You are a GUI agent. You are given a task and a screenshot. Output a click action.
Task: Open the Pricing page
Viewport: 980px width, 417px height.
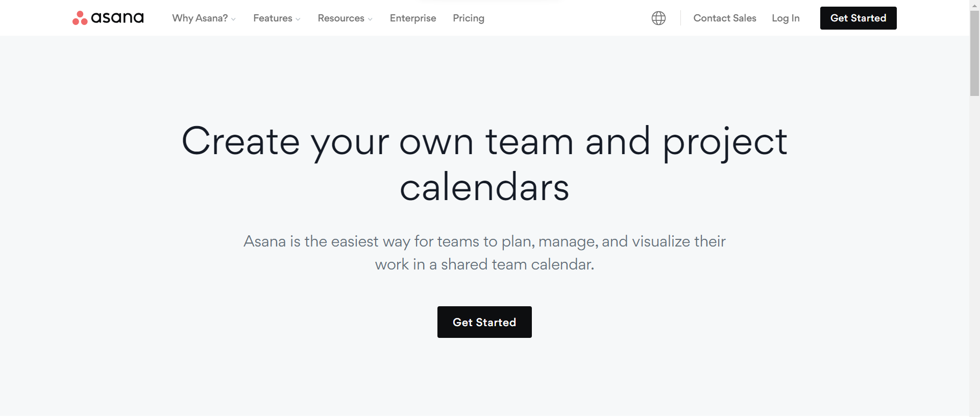tap(469, 18)
